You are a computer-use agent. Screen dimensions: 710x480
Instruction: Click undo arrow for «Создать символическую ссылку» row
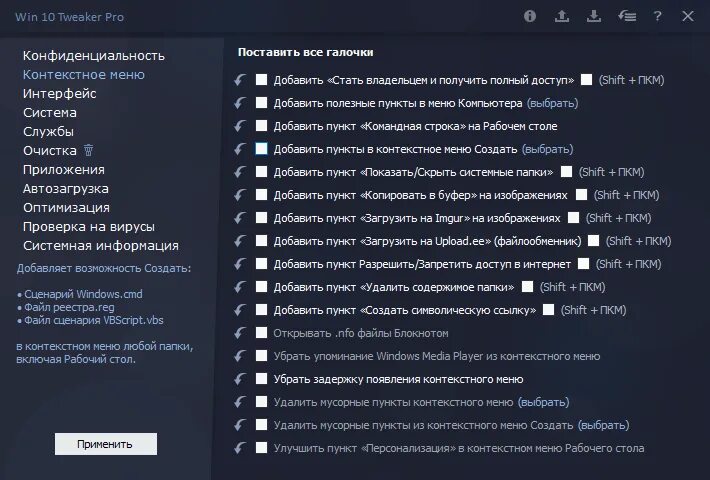point(240,310)
